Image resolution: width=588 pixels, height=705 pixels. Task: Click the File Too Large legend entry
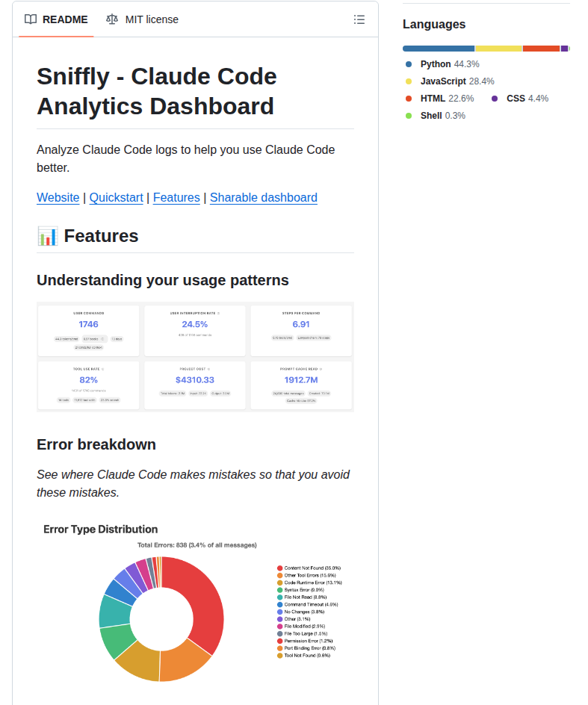(x=303, y=633)
